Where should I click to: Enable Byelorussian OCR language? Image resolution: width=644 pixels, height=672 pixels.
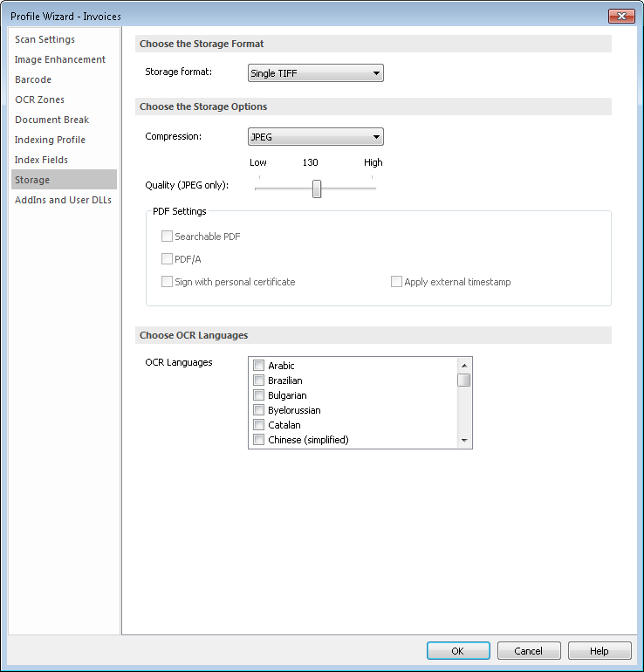[x=259, y=410]
